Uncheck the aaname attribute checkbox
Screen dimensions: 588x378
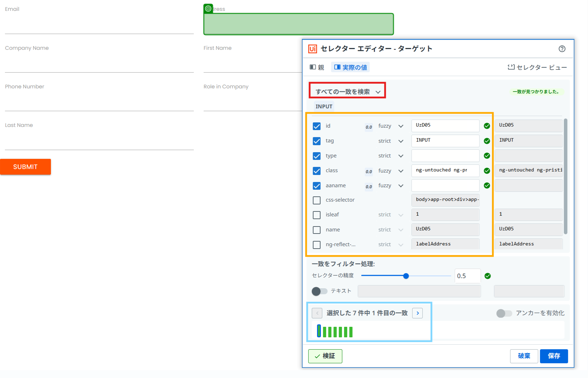click(x=317, y=186)
